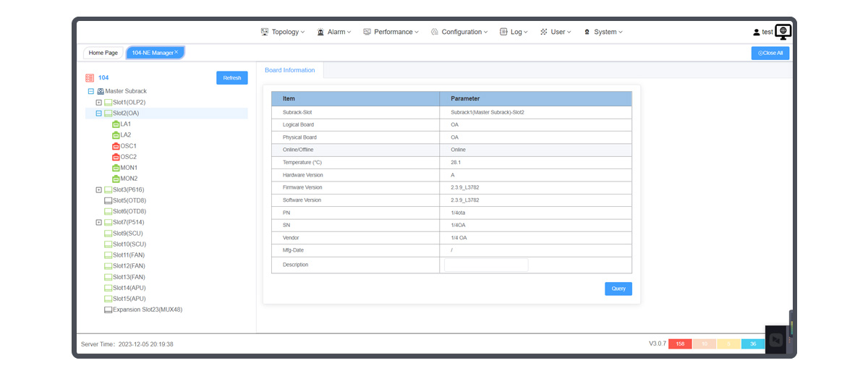Image resolution: width=868 pixels, height=376 pixels.
Task: Click the Mfg-Date row label
Action: (293, 250)
